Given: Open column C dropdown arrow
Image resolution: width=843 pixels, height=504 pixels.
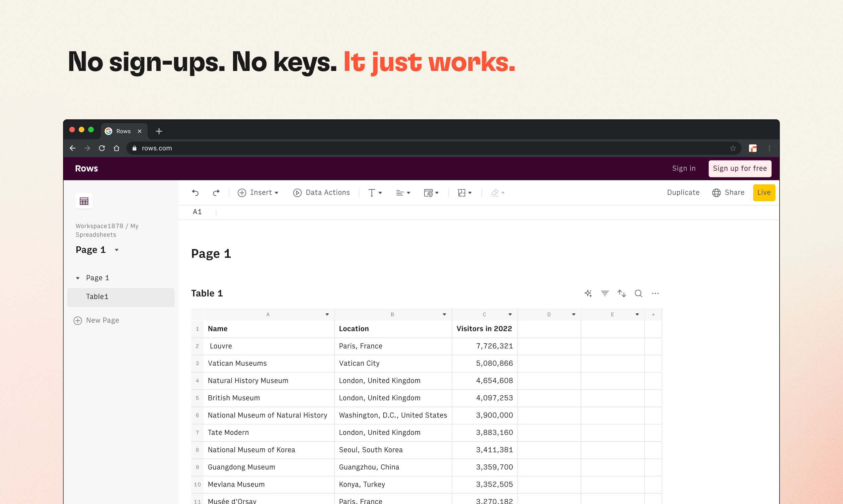Looking at the screenshot, I should coord(510,314).
